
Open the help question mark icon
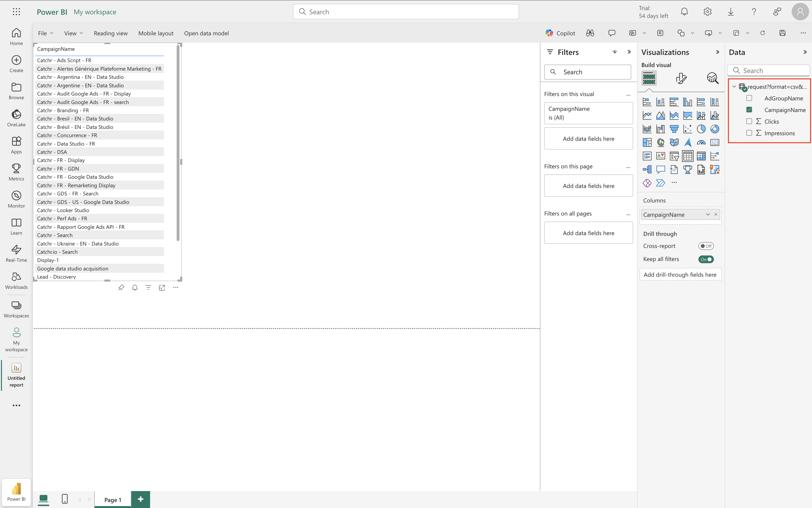pyautogui.click(x=754, y=12)
